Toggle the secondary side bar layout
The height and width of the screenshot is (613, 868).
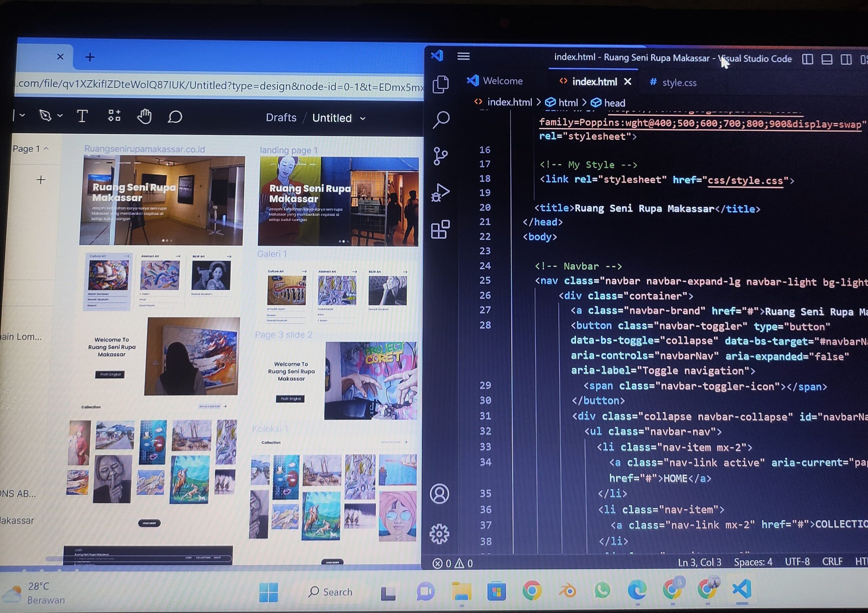846,59
